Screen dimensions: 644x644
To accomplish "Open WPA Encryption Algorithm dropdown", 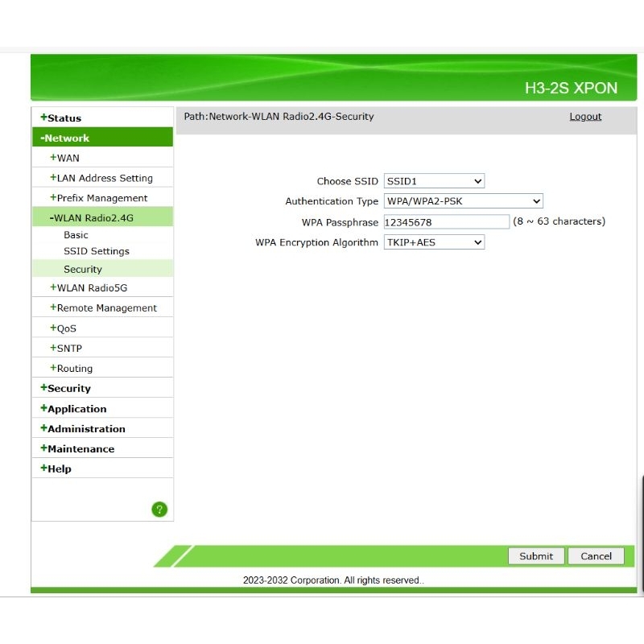I will 434,242.
